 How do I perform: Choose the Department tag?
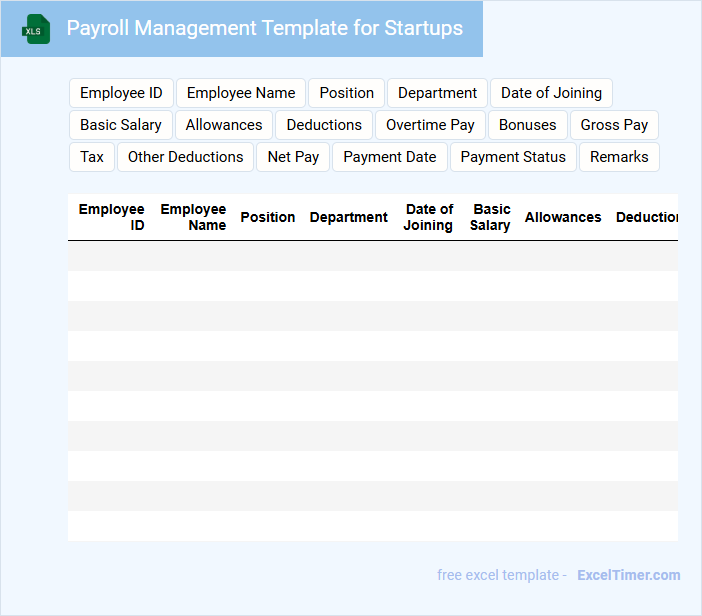coord(437,93)
